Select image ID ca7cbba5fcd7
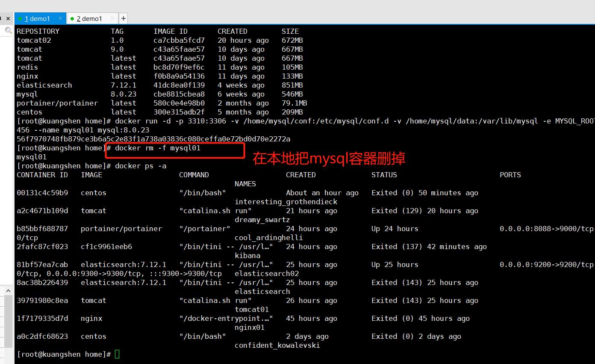595x364 pixels. pos(179,40)
